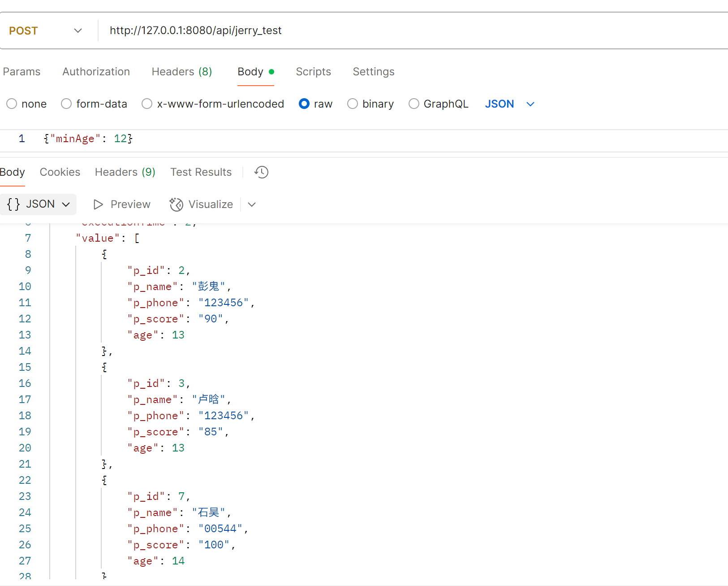Screen dimensions: 728x586
Task: Open the request Body tab
Action: (x=256, y=72)
